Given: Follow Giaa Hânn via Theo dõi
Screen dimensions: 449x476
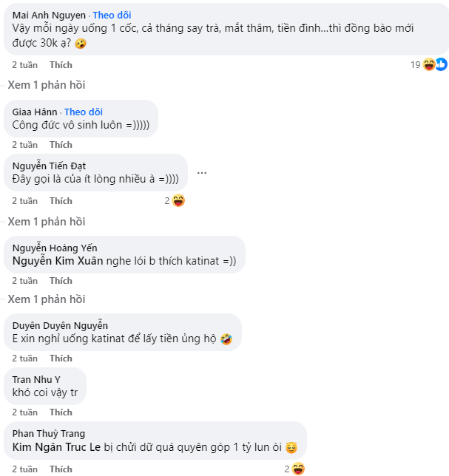Looking at the screenshot, I should (84, 112).
